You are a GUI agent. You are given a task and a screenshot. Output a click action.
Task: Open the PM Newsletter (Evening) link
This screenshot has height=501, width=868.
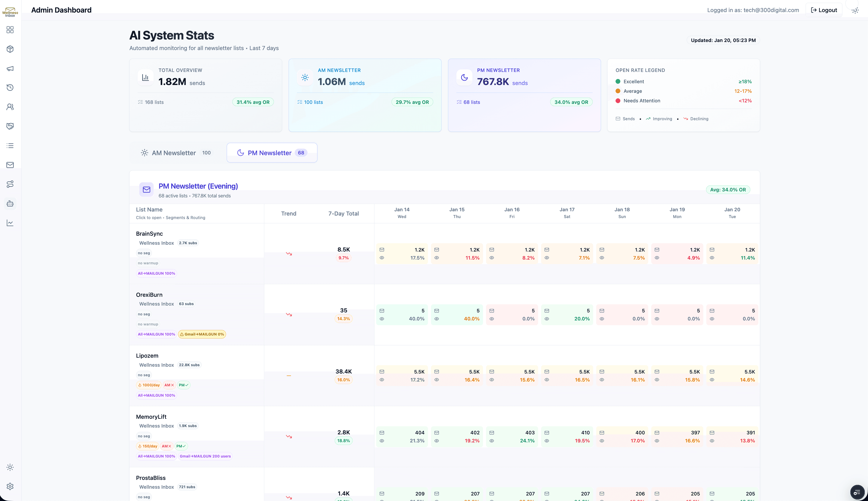[198, 186]
